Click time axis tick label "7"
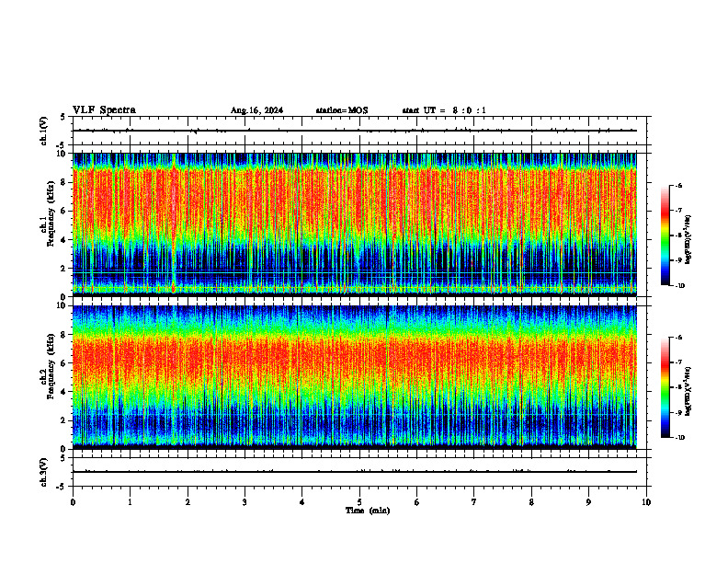This screenshot has width=728, height=563. coord(474,502)
